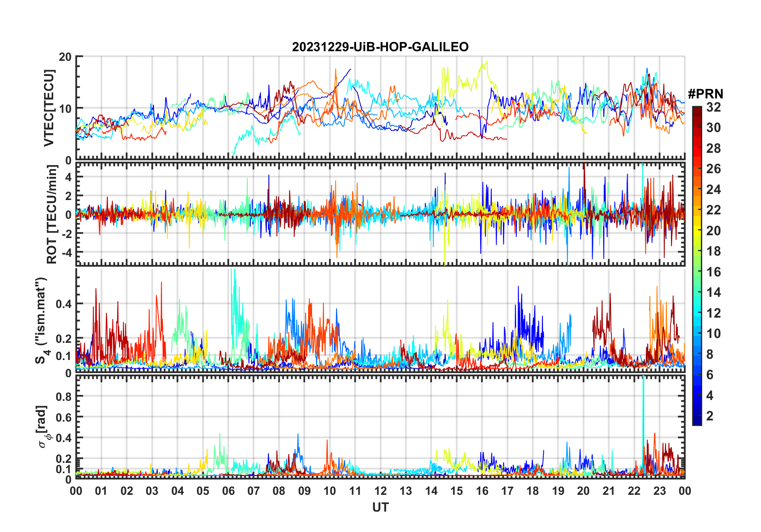Click the S4 axis tick label 0.4
Image resolution: width=761 pixels, height=532 pixels.
(x=64, y=304)
